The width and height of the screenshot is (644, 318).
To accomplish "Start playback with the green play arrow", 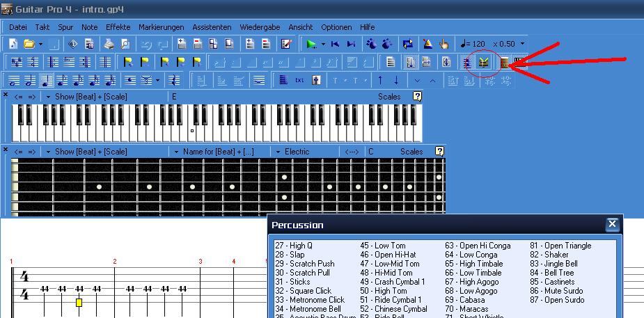I will [x=312, y=44].
